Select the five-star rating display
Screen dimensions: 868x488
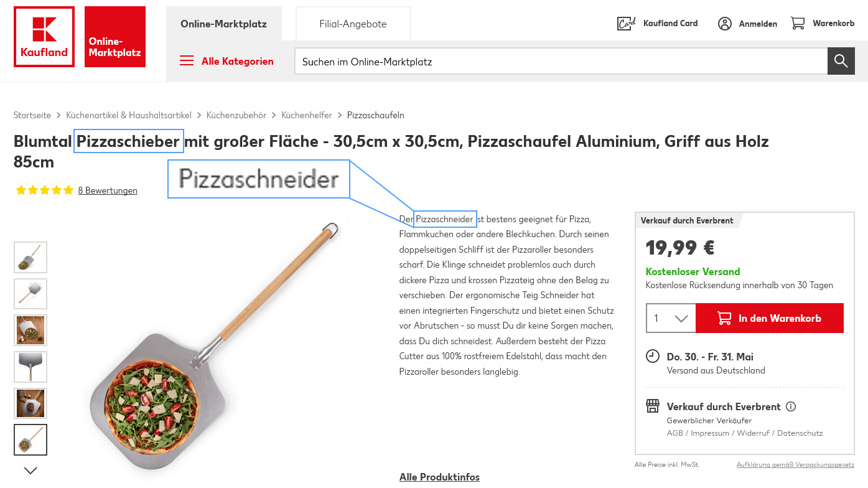coord(44,190)
